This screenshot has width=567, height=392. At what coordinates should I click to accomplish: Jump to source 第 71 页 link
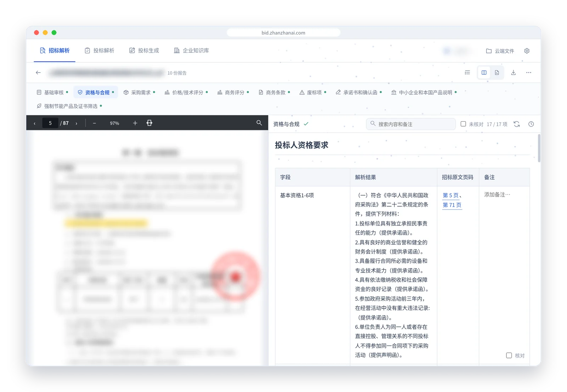[x=452, y=205]
